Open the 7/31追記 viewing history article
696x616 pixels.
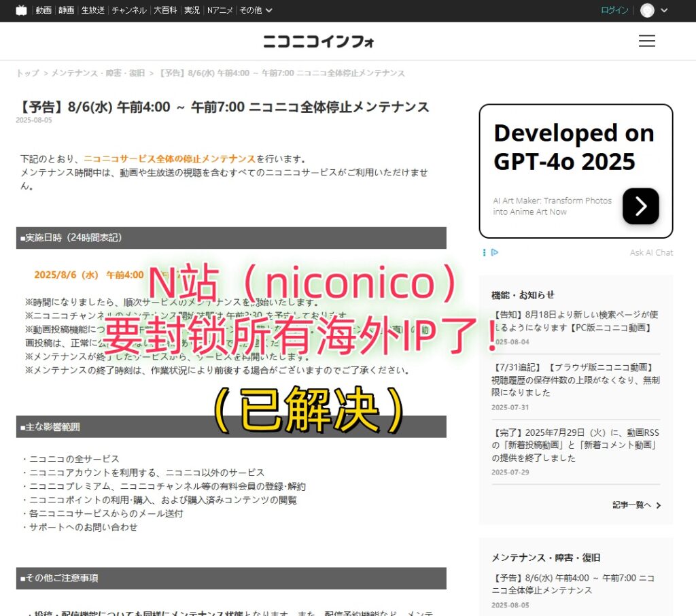575,380
